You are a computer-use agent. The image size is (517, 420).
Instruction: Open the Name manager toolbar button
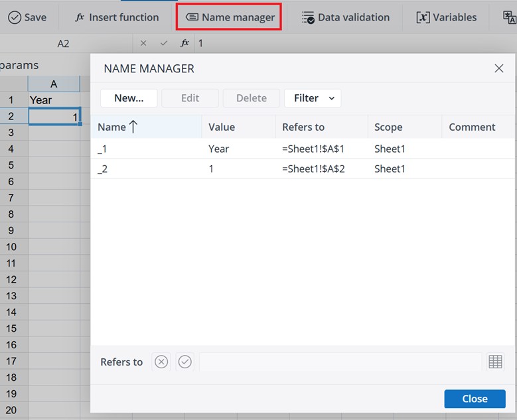(229, 17)
